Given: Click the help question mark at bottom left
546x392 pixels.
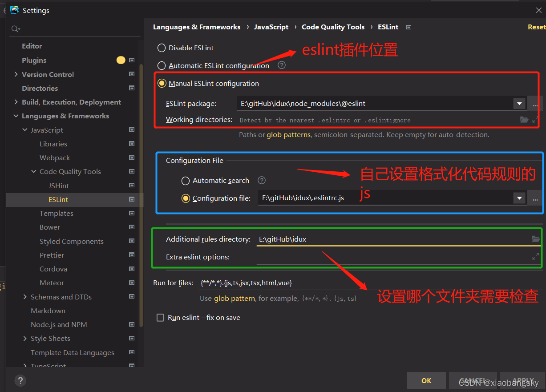Looking at the screenshot, I should point(20,380).
